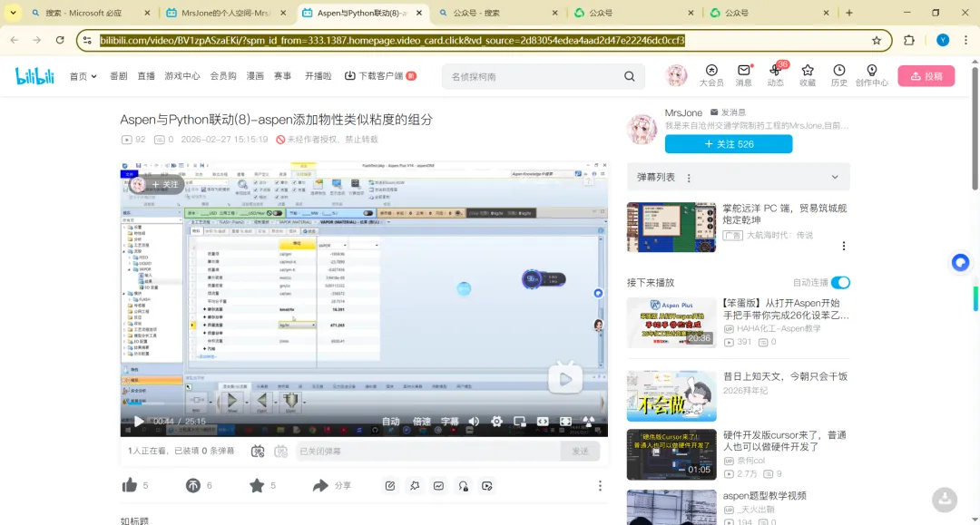Viewport: 980px width, 525px height.
Task: Open the 弹幕列表 three-dot options
Action: click(x=689, y=178)
